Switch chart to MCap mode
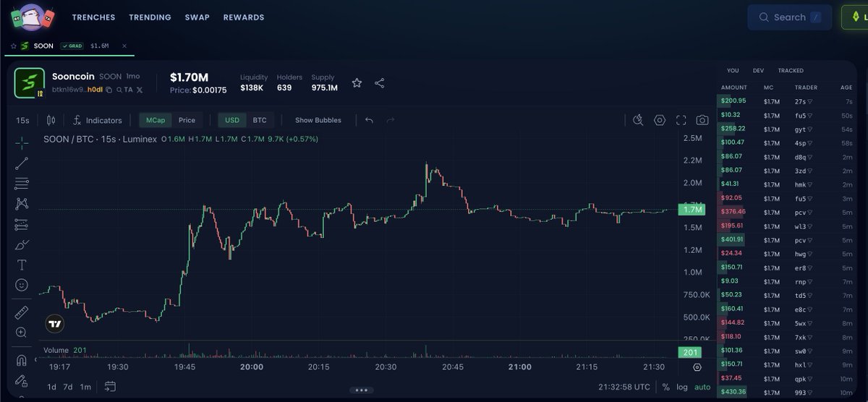Screen dimensions: 868x402 click(x=155, y=120)
